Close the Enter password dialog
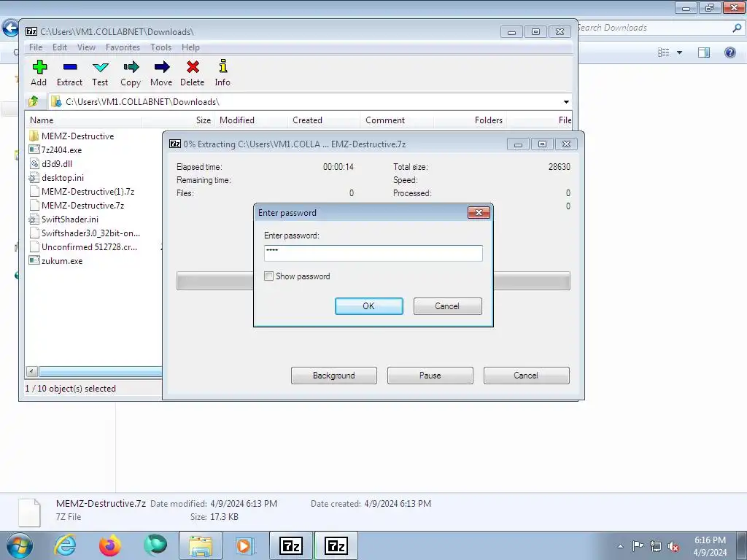Image resolution: width=747 pixels, height=560 pixels. 479,212
